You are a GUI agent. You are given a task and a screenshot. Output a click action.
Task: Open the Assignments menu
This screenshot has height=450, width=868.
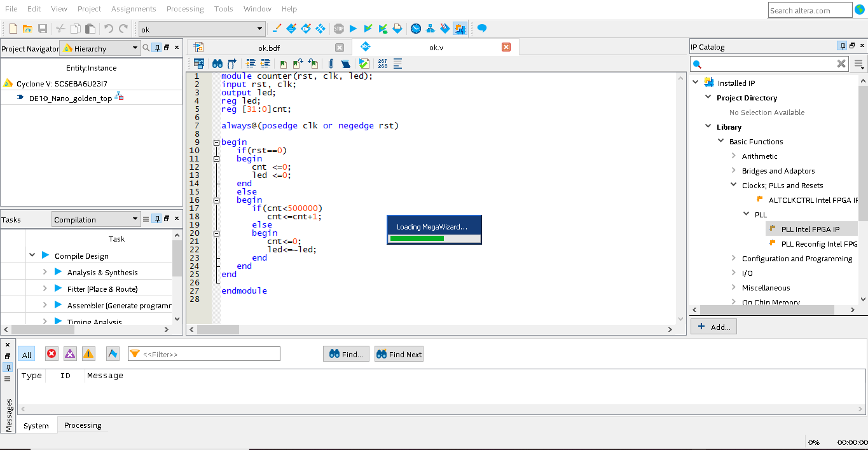[134, 9]
